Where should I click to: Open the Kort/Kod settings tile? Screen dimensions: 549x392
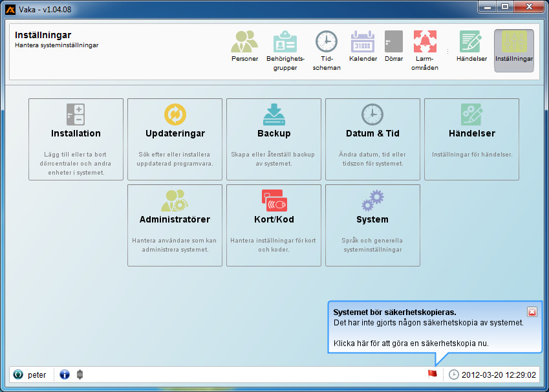tap(274, 225)
